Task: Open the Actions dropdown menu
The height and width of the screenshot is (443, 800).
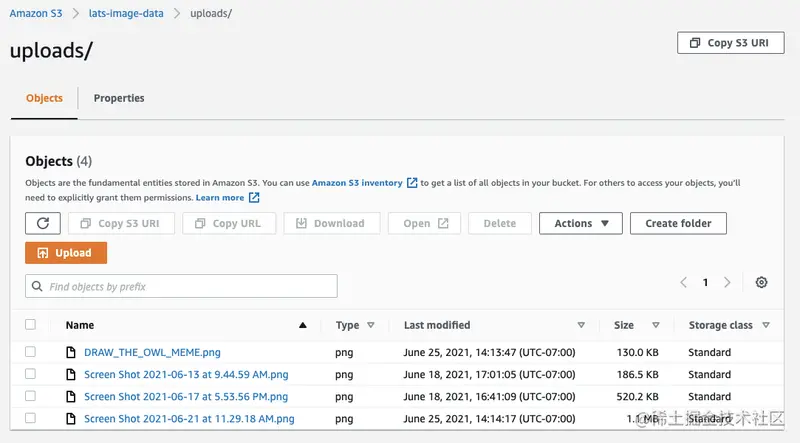Action: tap(581, 223)
